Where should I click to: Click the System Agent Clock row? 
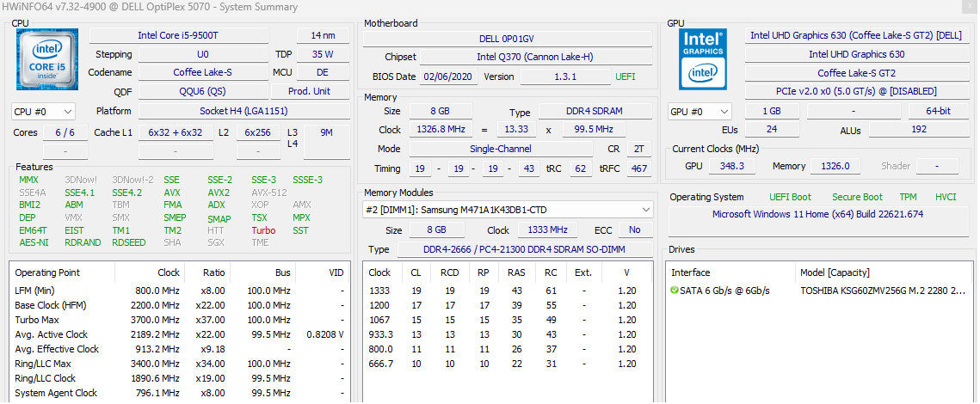(x=179, y=394)
